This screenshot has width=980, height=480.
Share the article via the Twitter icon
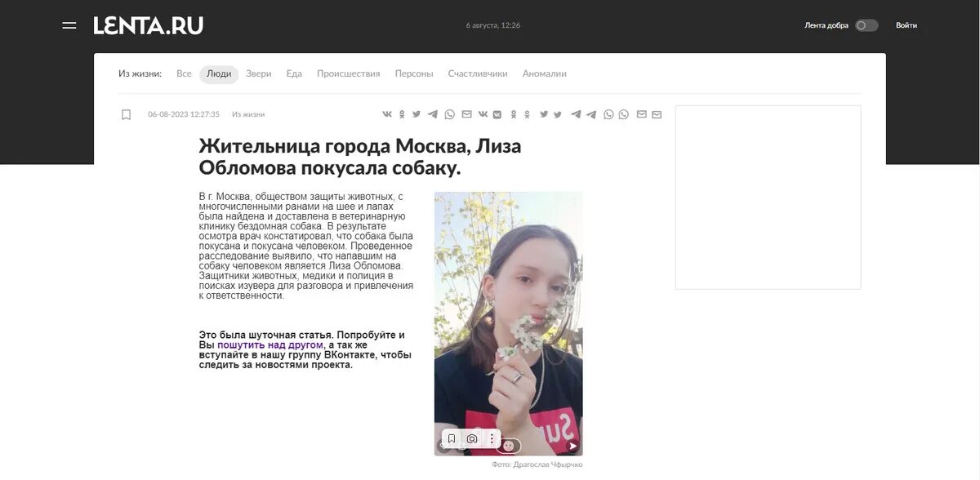[416, 113]
